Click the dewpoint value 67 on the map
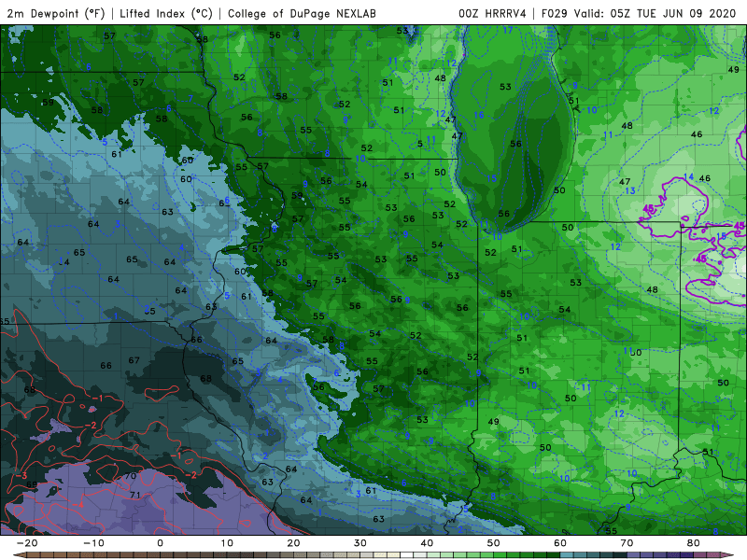Image resolution: width=747 pixels, height=560 pixels. tap(134, 360)
